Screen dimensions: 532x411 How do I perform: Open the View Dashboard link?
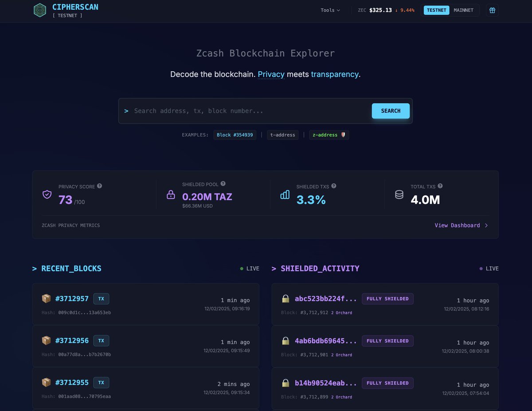point(461,225)
